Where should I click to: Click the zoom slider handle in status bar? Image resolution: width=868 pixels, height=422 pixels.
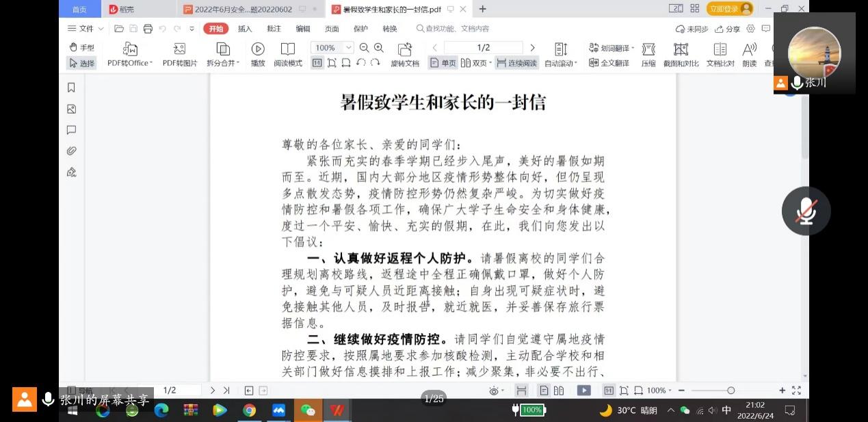click(731, 391)
